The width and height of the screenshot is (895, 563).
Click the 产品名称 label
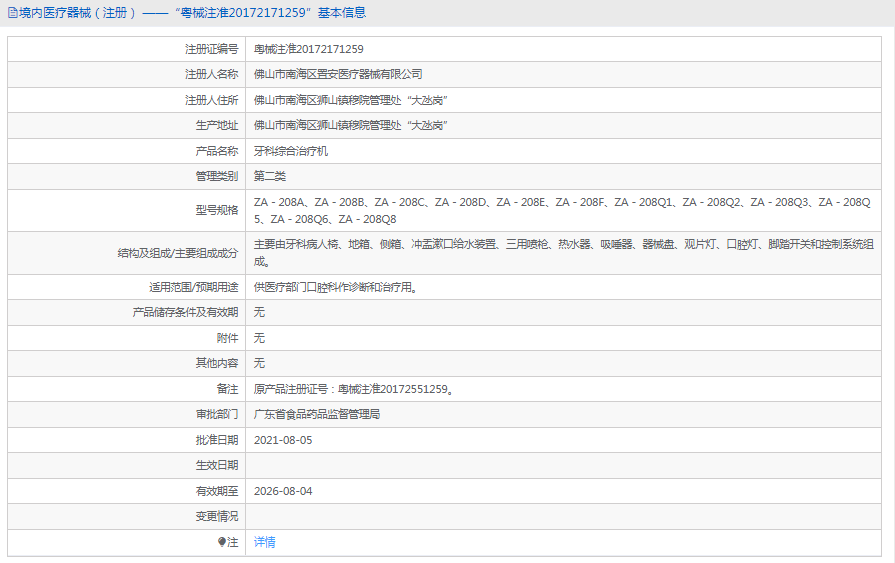[x=217, y=151]
